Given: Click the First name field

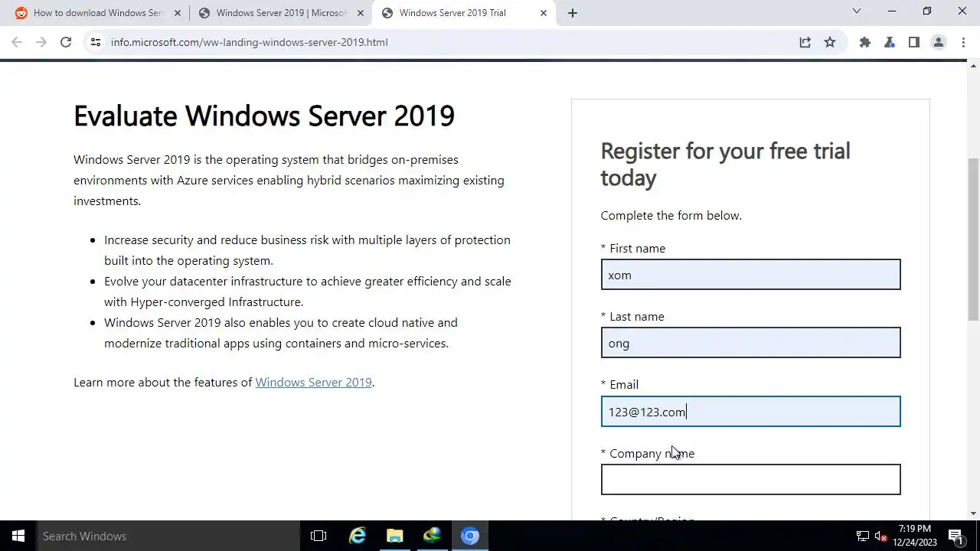Looking at the screenshot, I should pos(750,275).
